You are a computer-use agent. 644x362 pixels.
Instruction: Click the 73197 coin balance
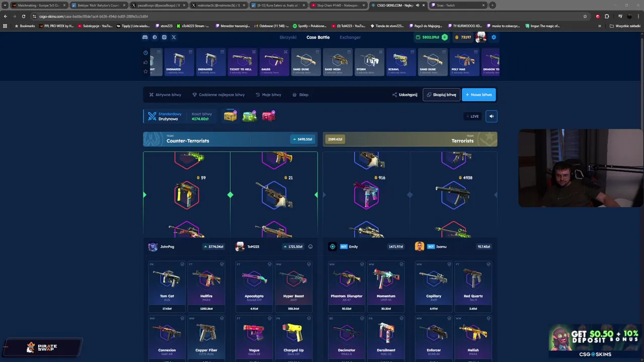(463, 37)
